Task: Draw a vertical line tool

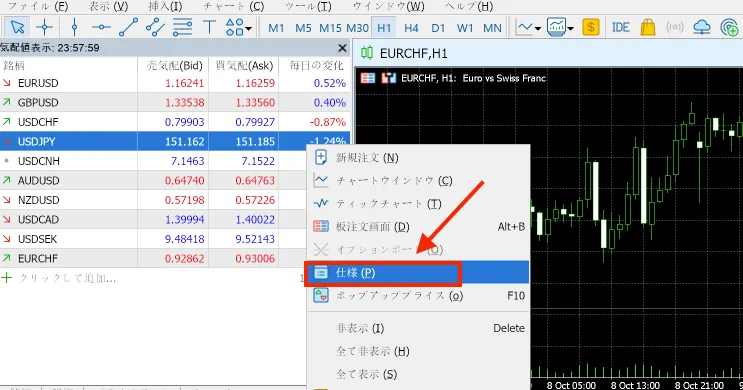Action: [x=74, y=27]
